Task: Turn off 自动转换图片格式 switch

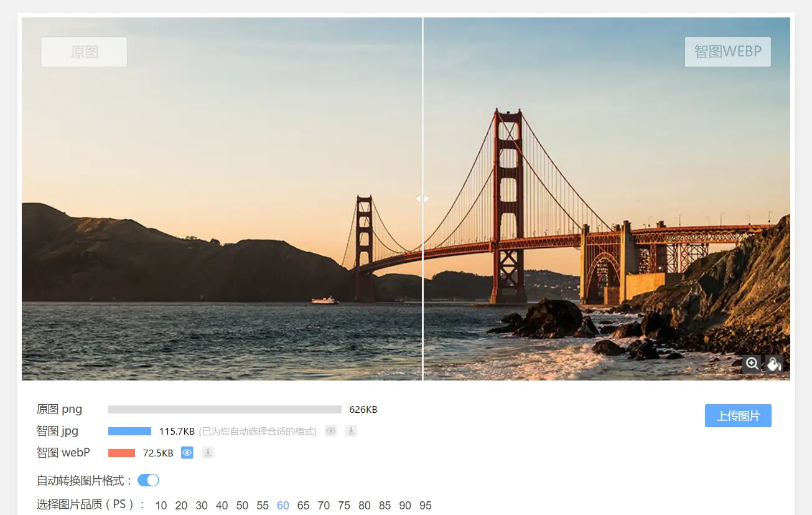Action: tap(148, 480)
